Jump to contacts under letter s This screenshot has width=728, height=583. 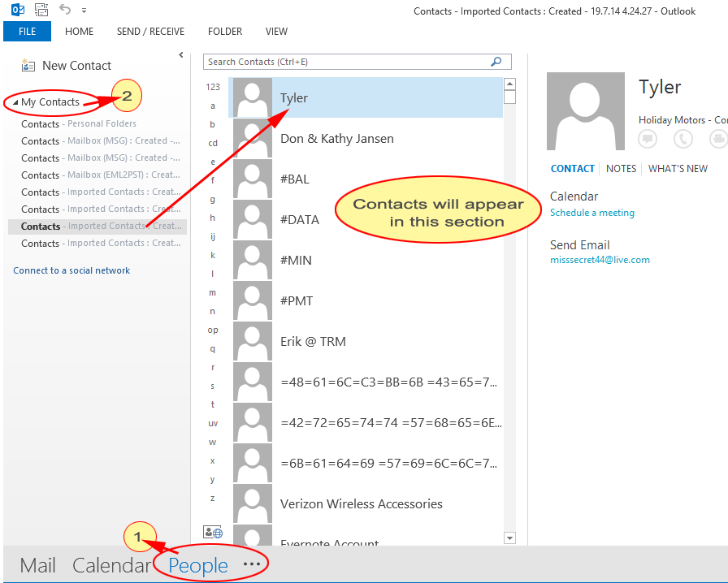pos(213,387)
